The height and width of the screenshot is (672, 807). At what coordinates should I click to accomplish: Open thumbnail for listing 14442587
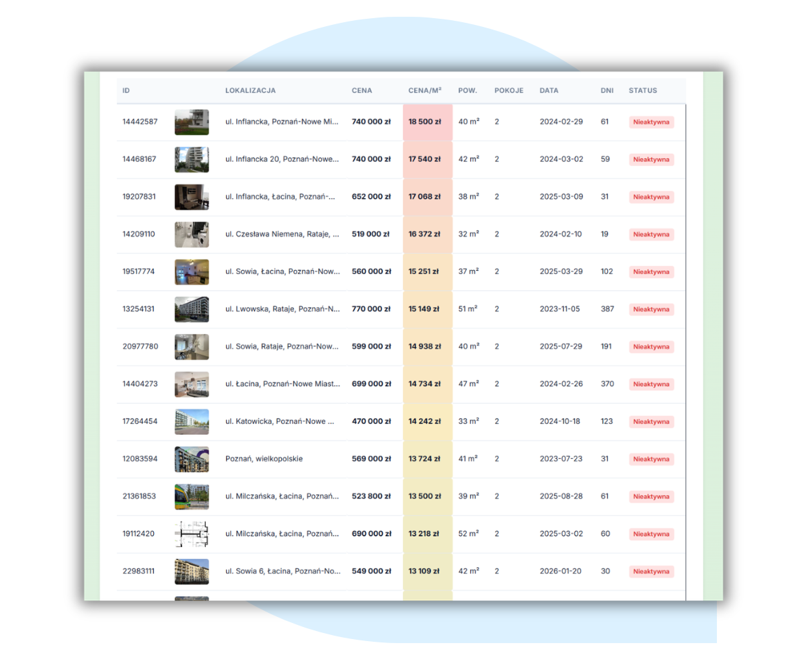coord(192,122)
